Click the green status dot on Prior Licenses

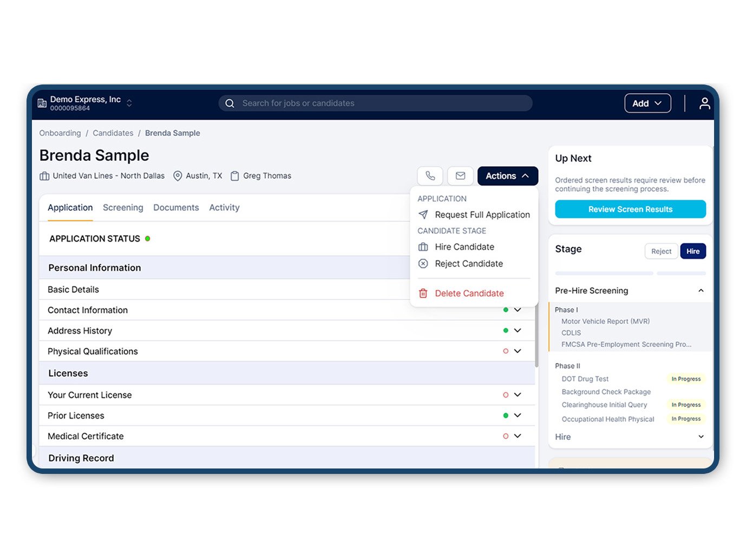click(x=506, y=415)
